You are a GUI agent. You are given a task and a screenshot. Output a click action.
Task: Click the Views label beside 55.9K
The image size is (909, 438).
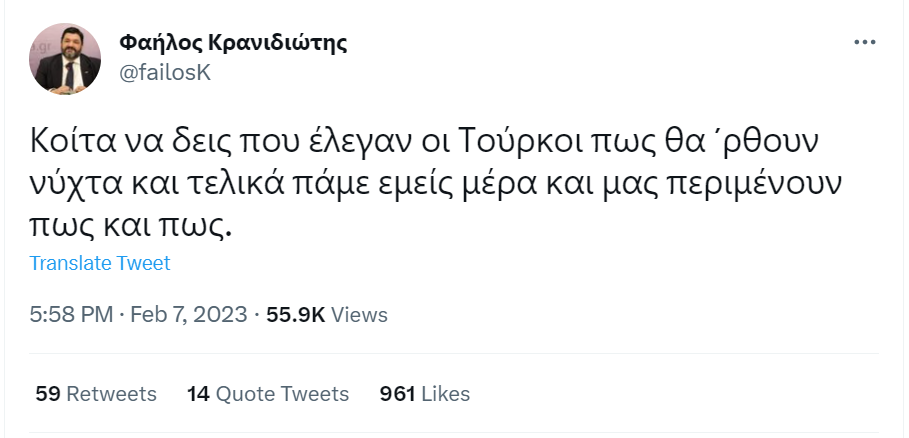(359, 315)
